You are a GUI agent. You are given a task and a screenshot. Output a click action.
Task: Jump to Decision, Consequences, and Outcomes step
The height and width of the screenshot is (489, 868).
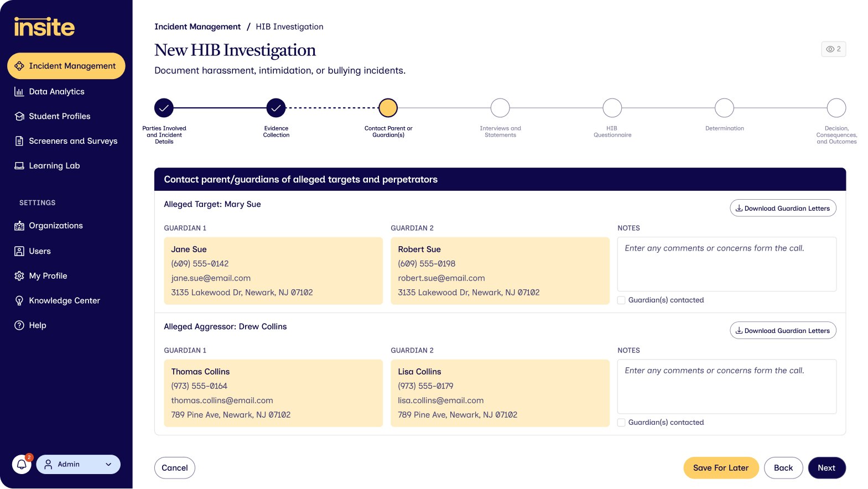tap(836, 108)
